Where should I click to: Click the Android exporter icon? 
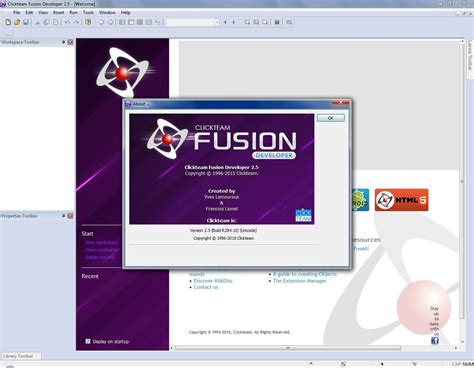(x=360, y=200)
